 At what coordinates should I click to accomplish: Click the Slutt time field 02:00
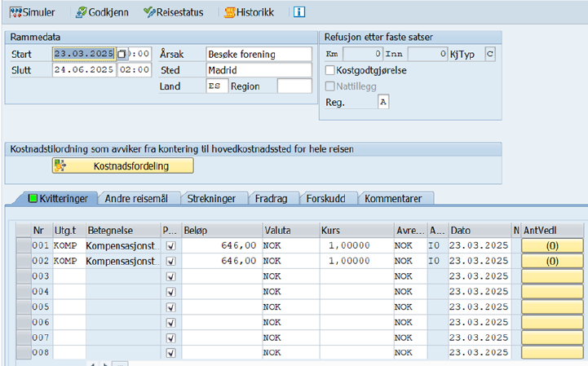(135, 70)
